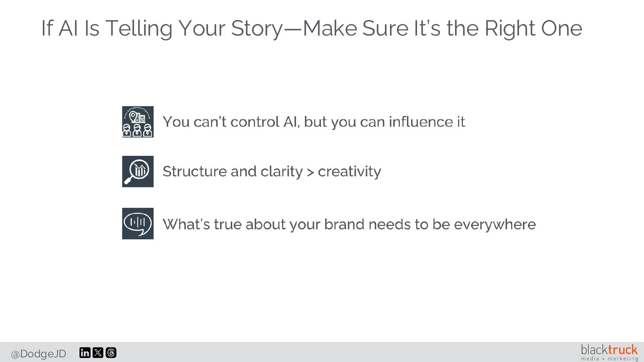The height and width of the screenshot is (362, 644).
Task: Click the X (Twitter) icon
Action: [x=98, y=353]
